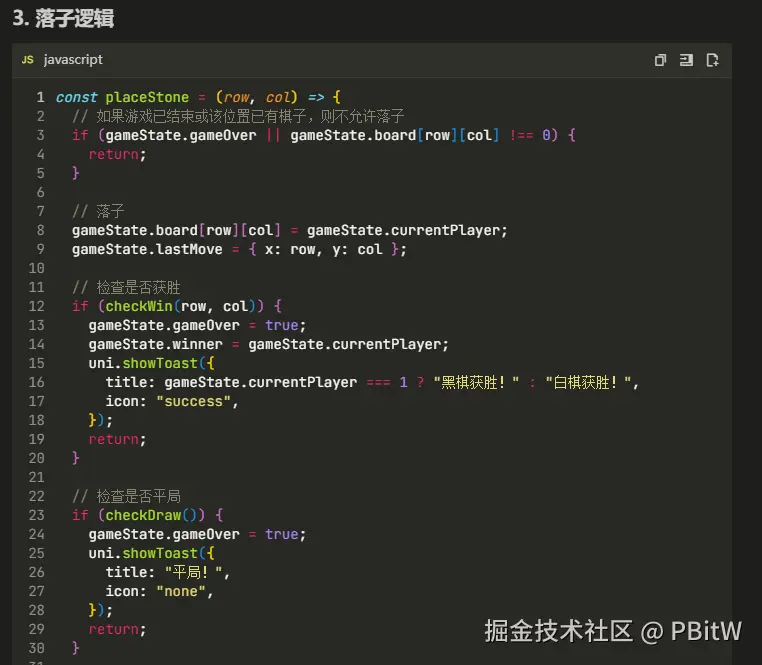
Task: Click the "checkWin" function call
Action: pyautogui.click(x=139, y=306)
